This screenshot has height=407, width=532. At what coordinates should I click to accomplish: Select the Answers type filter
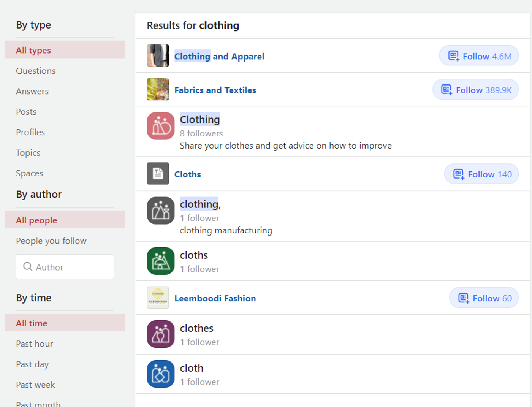click(x=32, y=91)
